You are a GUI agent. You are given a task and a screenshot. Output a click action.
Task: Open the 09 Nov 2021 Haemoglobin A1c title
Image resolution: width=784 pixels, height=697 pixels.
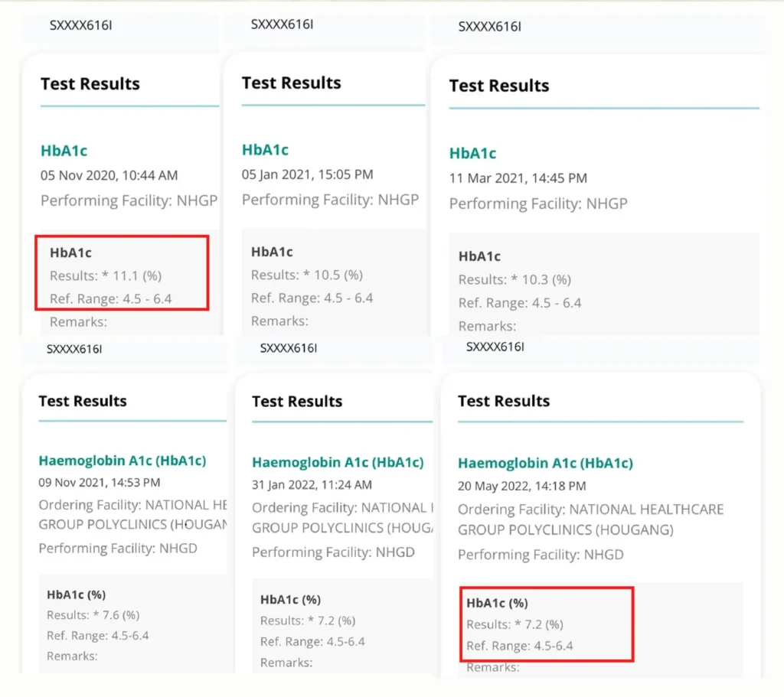[122, 461]
